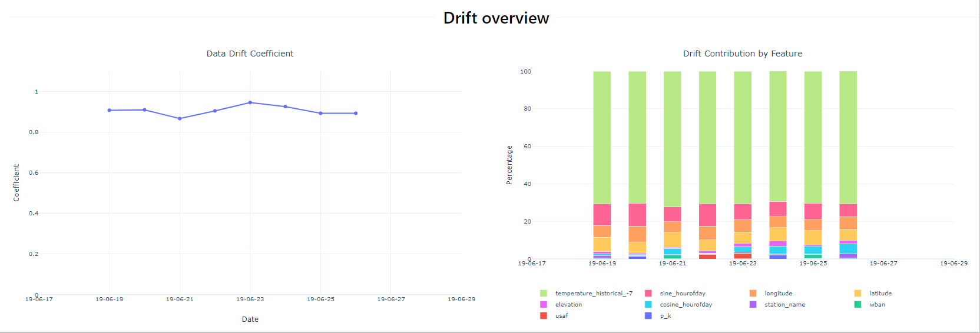980x333 pixels.
Task: Click Data Drift Coefficient chart title
Action: [x=250, y=54]
